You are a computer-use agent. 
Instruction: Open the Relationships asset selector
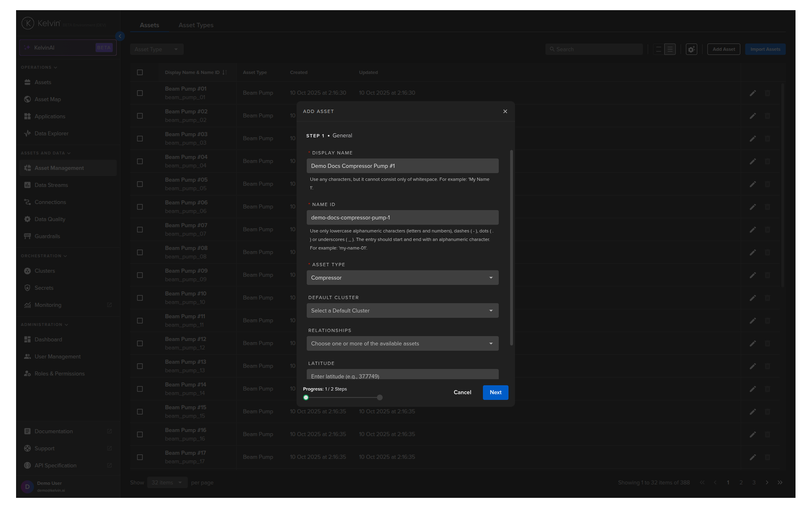point(402,344)
